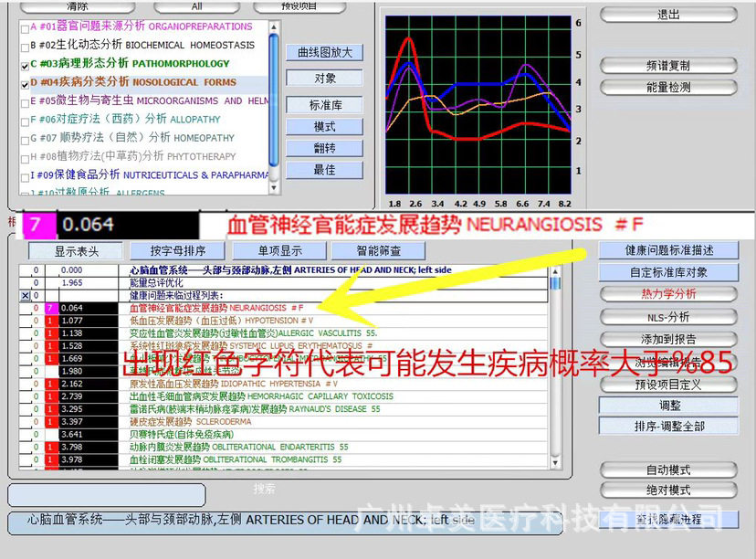Click the 排序-调整全部 button

(668, 427)
